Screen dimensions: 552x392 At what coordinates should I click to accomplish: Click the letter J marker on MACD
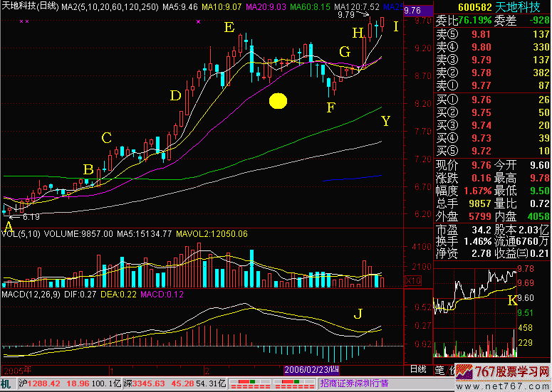click(x=358, y=313)
